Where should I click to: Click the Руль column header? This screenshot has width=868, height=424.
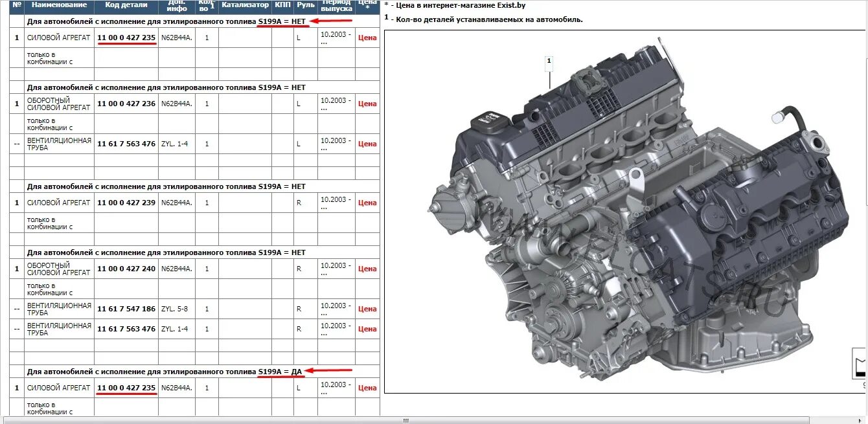point(306,5)
